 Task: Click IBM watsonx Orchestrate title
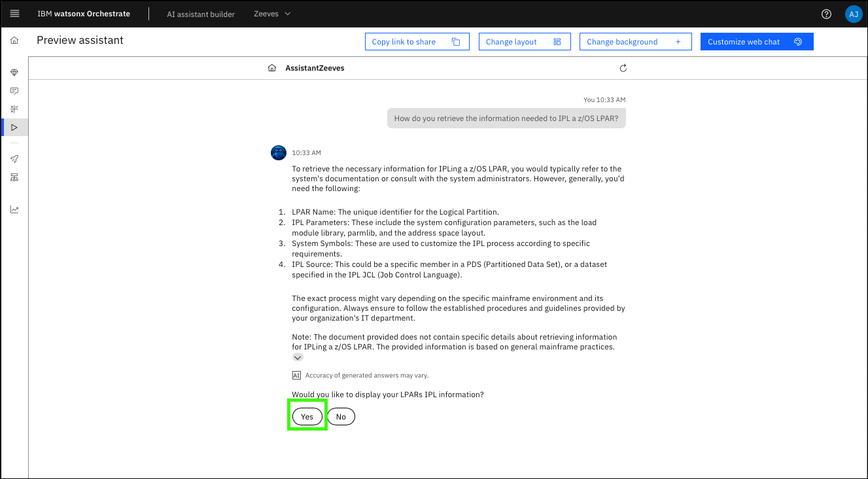[84, 14]
